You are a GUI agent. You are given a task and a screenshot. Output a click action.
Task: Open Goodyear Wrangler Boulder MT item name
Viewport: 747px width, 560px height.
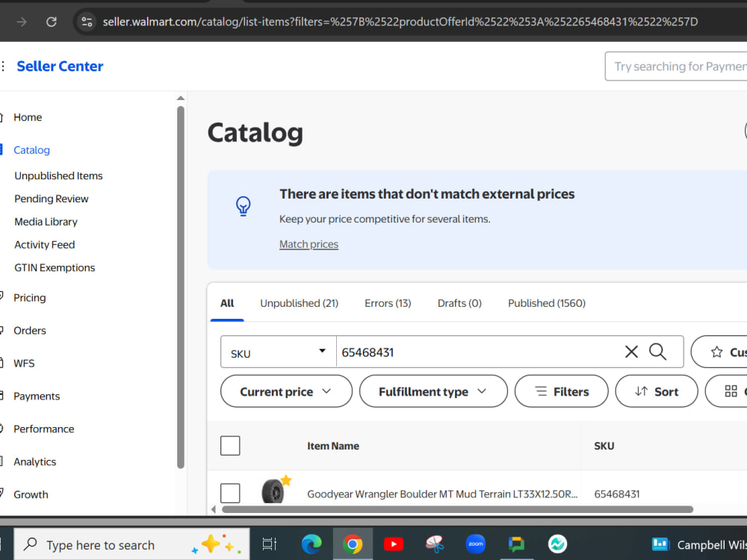click(442, 494)
